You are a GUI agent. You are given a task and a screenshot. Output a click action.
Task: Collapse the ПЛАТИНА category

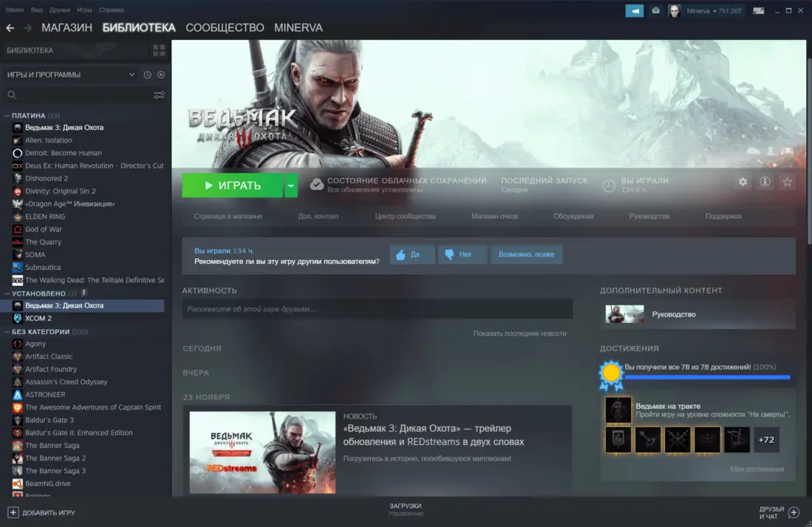click(x=7, y=115)
